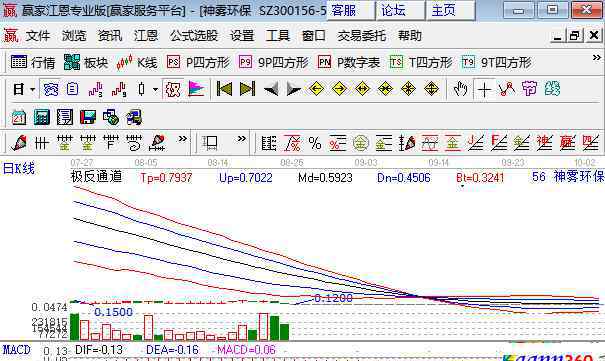Viewport: 605px width, 361px height.
Task: Click the 自 self-select stocks icon
Action: [x=73, y=89]
